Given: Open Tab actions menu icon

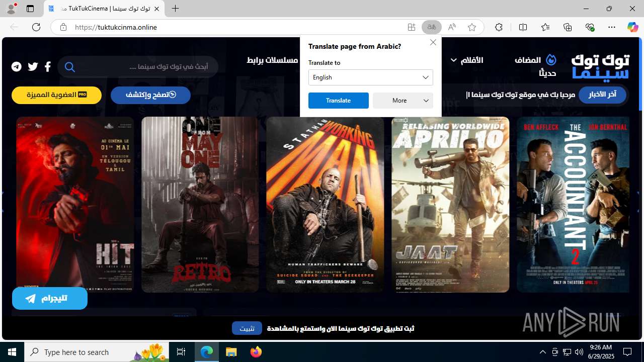Looking at the screenshot, I should (x=30, y=9).
